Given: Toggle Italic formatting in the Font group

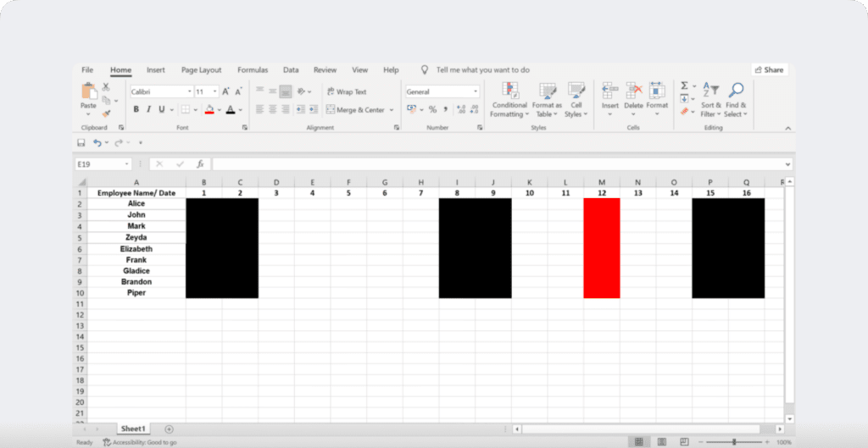Looking at the screenshot, I should coord(148,109).
